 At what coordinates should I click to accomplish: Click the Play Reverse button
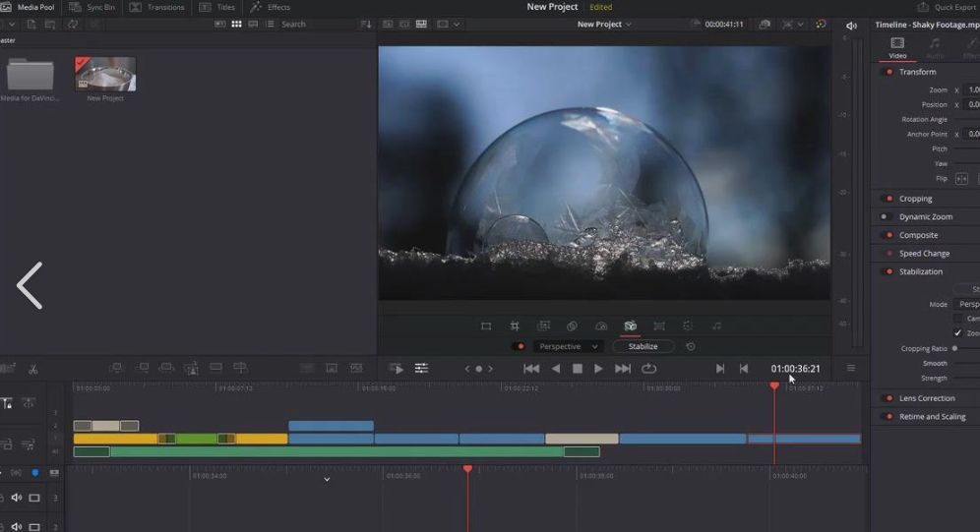pos(556,369)
